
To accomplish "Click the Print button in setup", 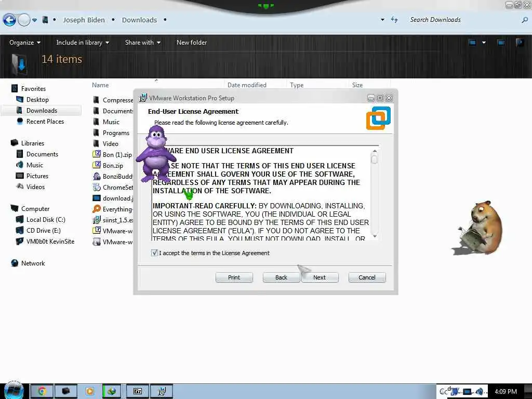I will pyautogui.click(x=234, y=277).
